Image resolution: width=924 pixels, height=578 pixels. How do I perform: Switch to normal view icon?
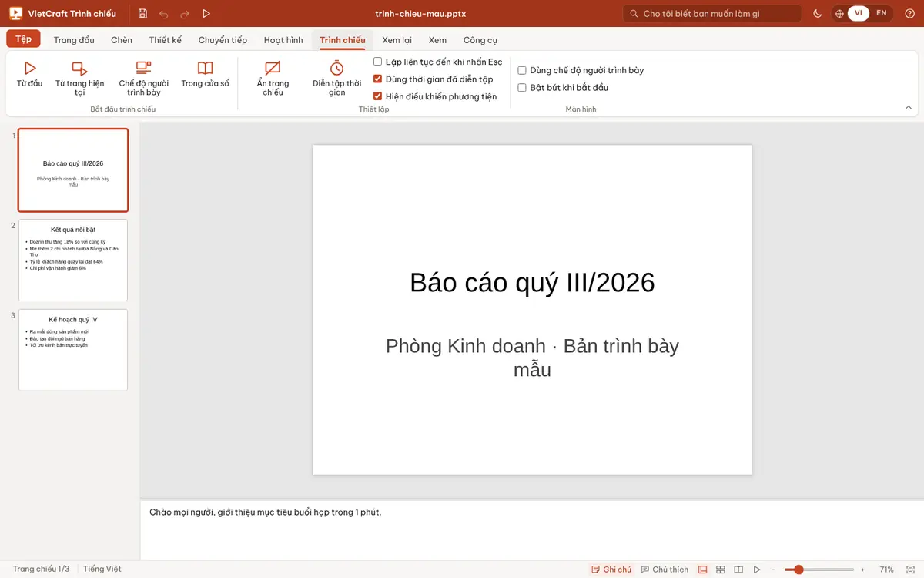(x=702, y=570)
